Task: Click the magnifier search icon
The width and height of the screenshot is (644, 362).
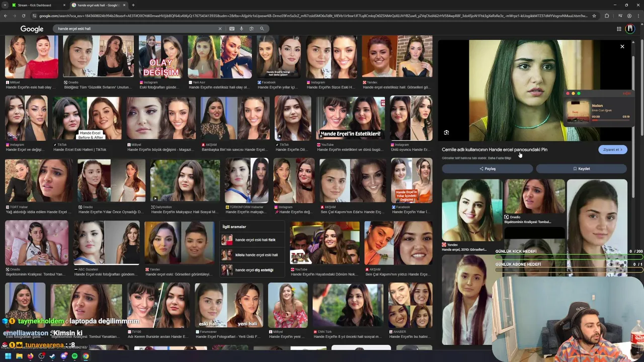Action: pyautogui.click(x=262, y=29)
